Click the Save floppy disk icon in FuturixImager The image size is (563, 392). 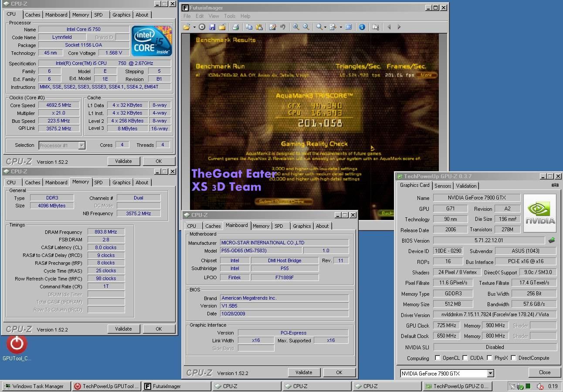point(212,27)
